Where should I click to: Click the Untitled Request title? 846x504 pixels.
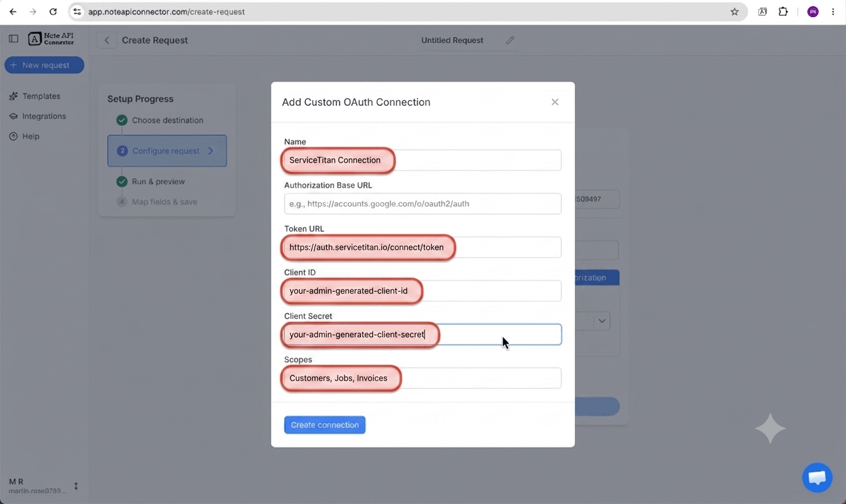[452, 40]
